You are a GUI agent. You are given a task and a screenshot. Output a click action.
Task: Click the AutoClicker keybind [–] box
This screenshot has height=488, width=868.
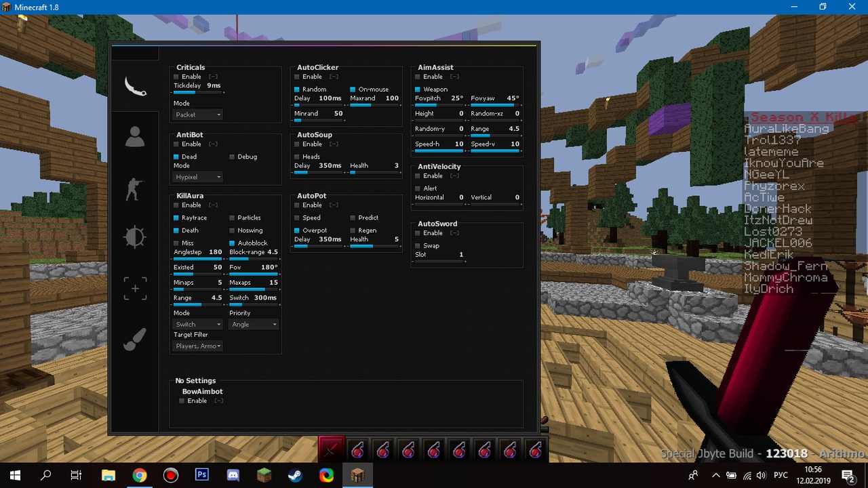(x=334, y=77)
